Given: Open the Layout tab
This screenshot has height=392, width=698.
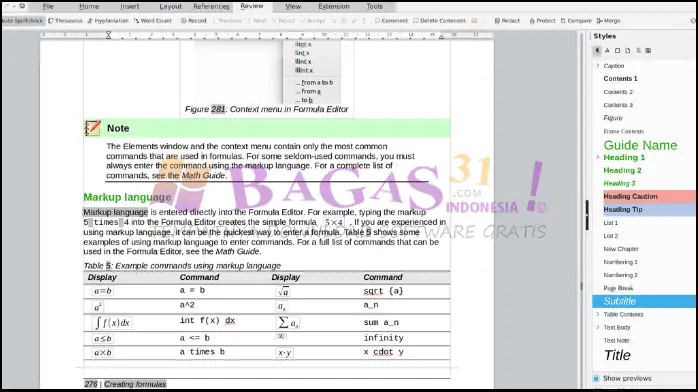Looking at the screenshot, I should pyautogui.click(x=170, y=6).
